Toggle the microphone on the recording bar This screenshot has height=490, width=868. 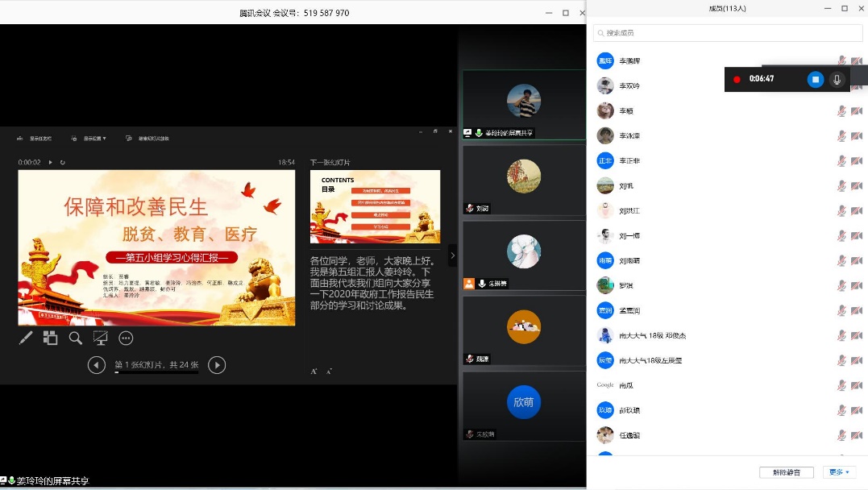837,79
